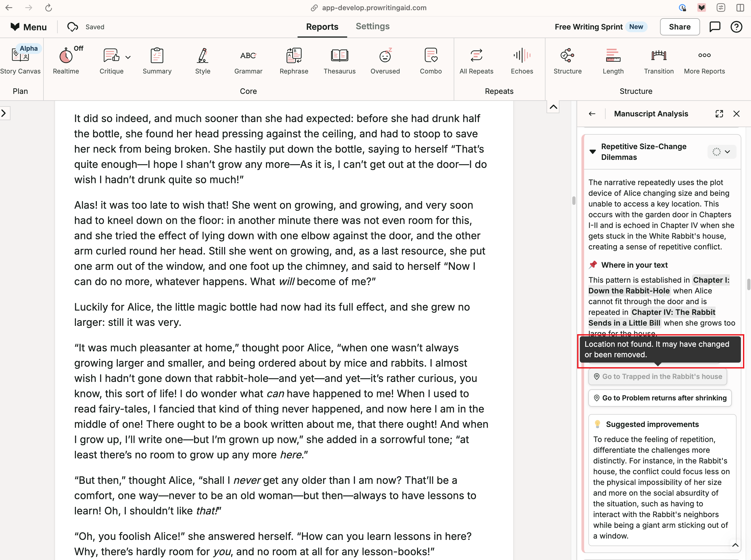Screen dimensions: 751x560
Task: Expand the Manuscript Analysis panel fullscreen
Action: pos(719,114)
